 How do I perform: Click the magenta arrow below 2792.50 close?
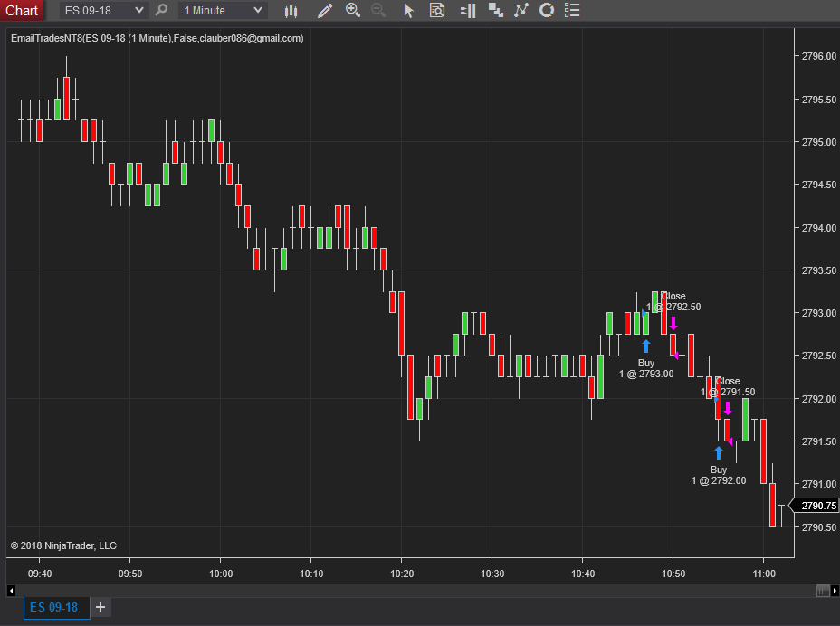click(x=673, y=323)
